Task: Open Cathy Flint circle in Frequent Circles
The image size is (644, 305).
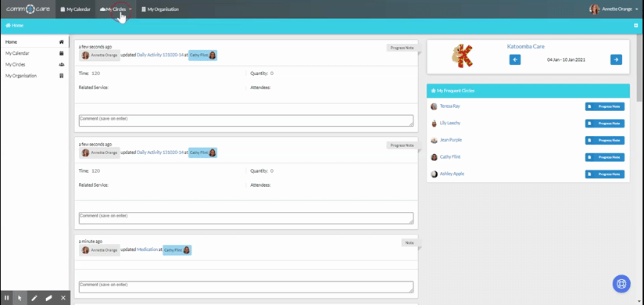Action: click(x=449, y=156)
